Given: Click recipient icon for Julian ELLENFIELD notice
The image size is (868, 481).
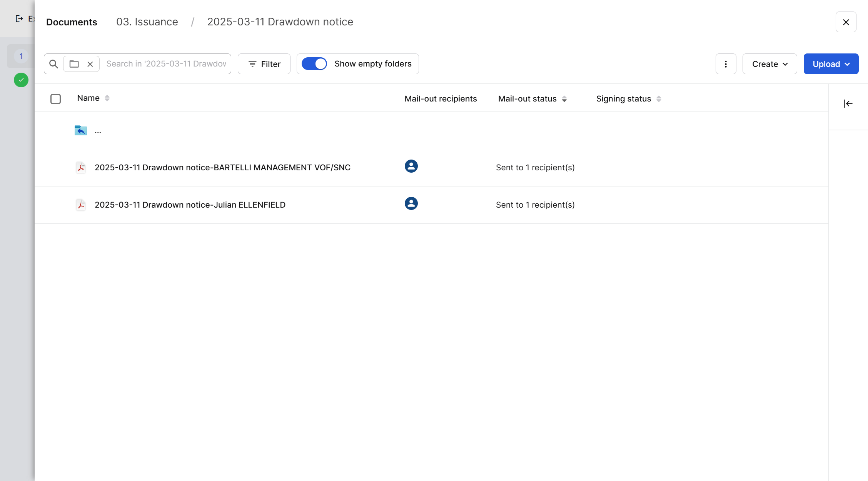Looking at the screenshot, I should (x=411, y=203).
